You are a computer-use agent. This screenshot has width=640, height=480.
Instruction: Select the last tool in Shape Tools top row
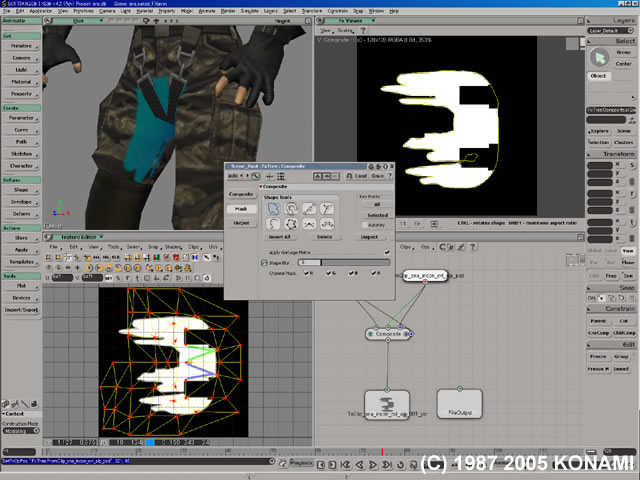click(327, 209)
